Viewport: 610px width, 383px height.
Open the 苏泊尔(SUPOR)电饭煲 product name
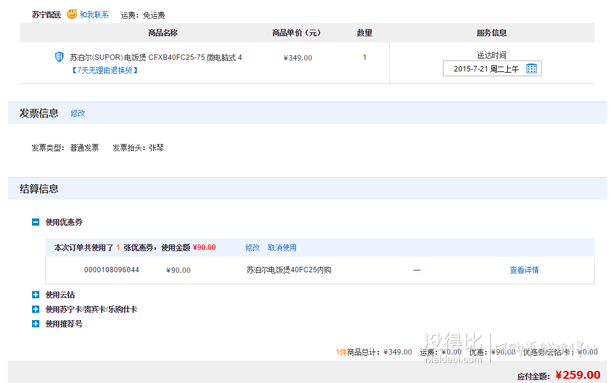(x=156, y=58)
